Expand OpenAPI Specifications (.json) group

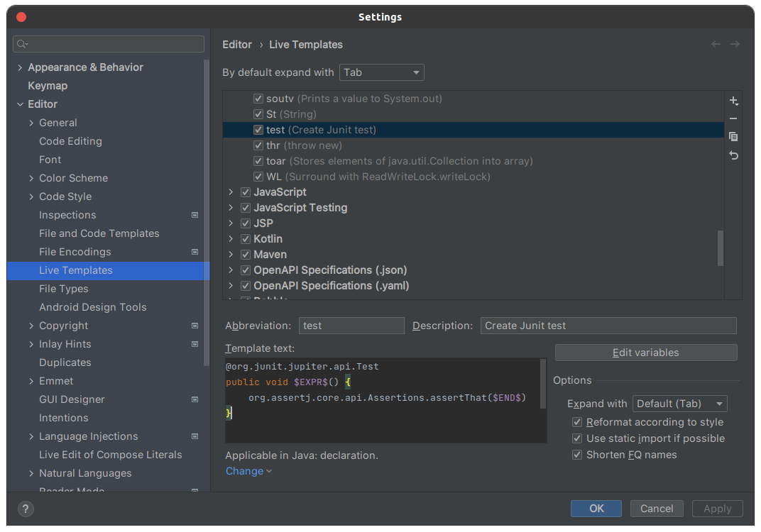231,270
